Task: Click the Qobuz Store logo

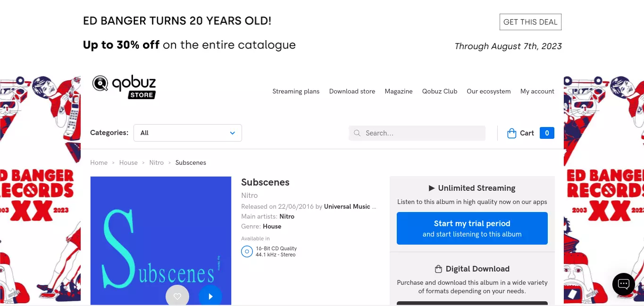Action: point(124,87)
